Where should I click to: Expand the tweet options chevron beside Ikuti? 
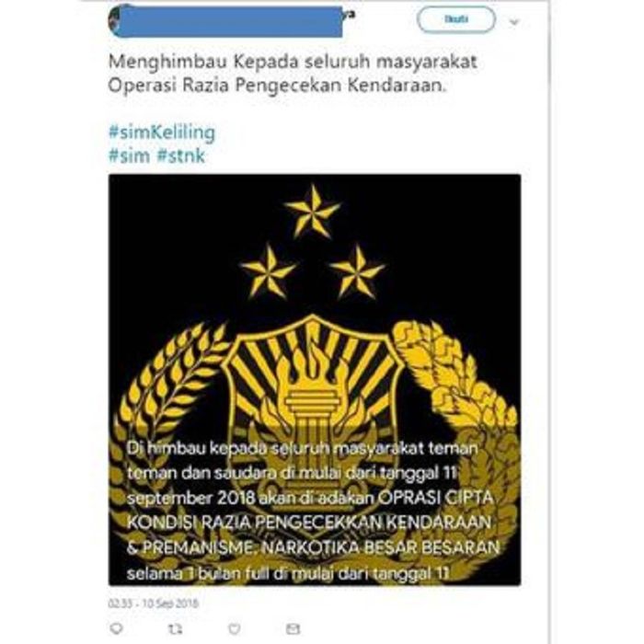514,21
